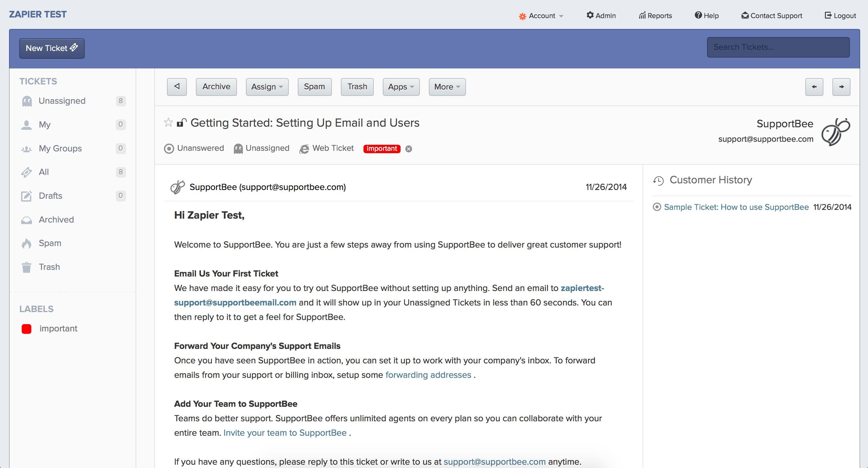Viewport: 868px width, 468px height.
Task: Remove the important label from ticket
Action: (x=409, y=149)
